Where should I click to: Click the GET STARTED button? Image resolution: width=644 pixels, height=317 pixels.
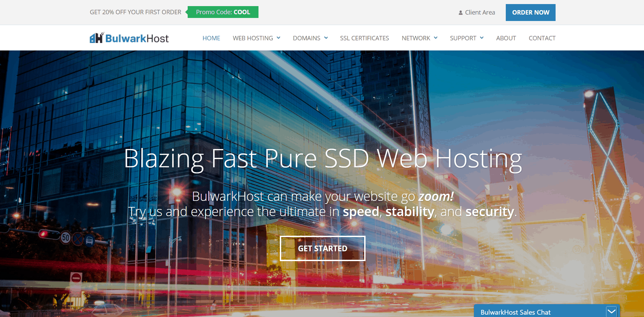pyautogui.click(x=323, y=248)
